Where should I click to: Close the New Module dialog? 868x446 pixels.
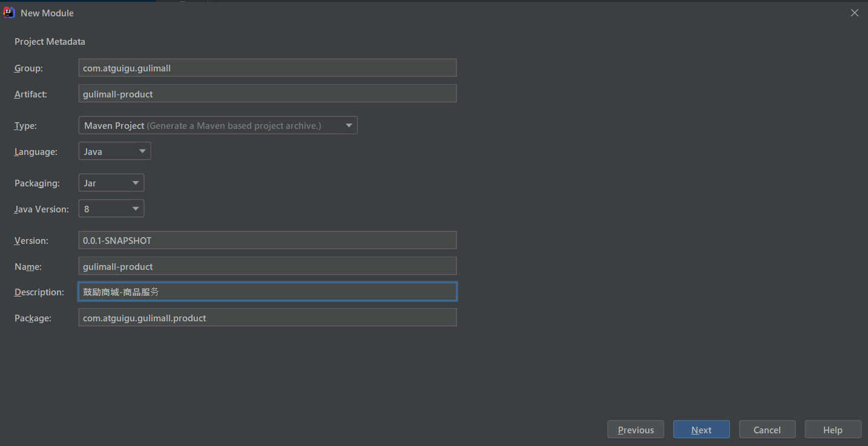coord(854,13)
